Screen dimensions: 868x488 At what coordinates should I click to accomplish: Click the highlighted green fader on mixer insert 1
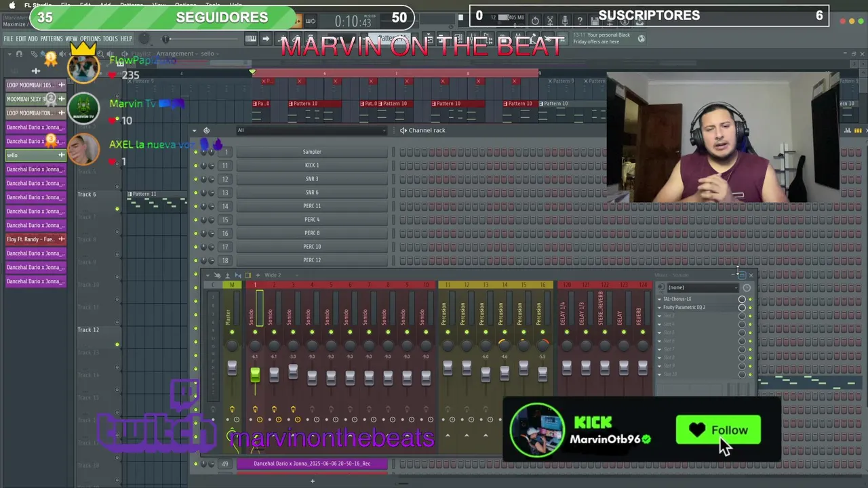point(255,374)
